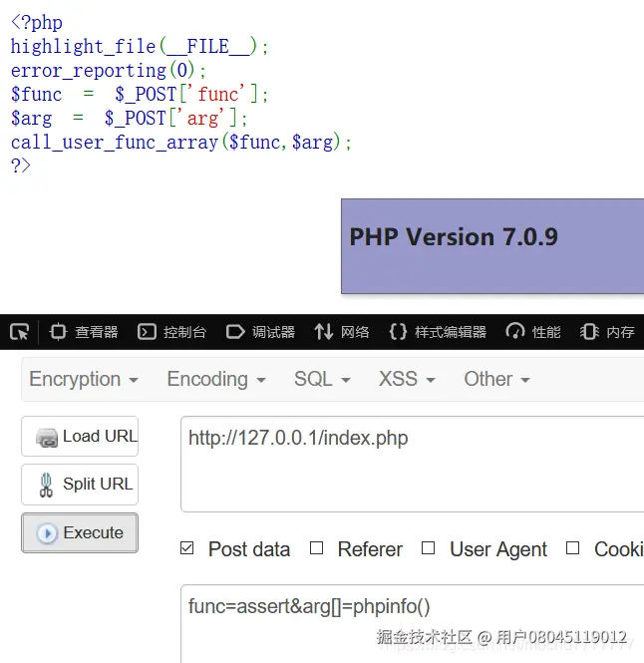The height and width of the screenshot is (663, 644).
Task: Click the $arg = $_POST['arg'] code line
Action: 129,118
